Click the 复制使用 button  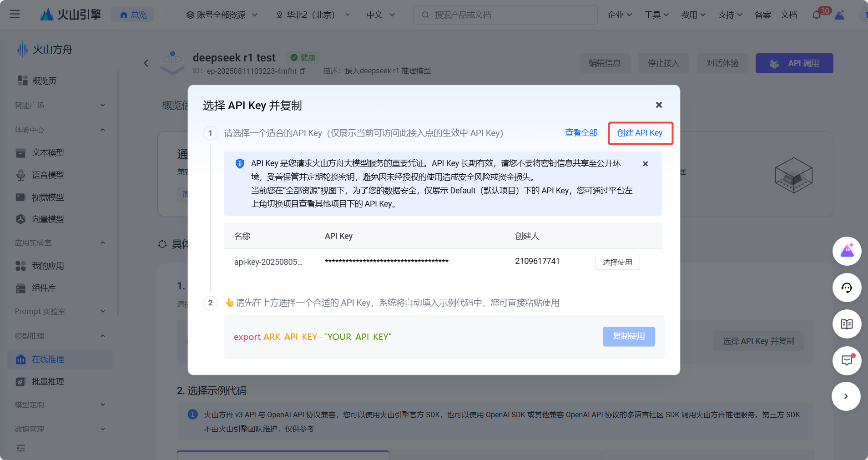(x=629, y=336)
